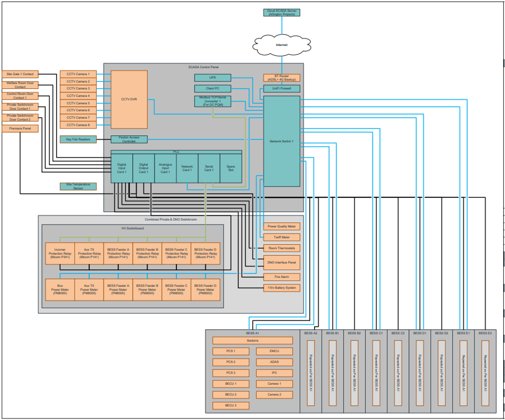This screenshot has width=505, height=420.
Task: Select the 110v Battery System box
Action: tap(281, 288)
